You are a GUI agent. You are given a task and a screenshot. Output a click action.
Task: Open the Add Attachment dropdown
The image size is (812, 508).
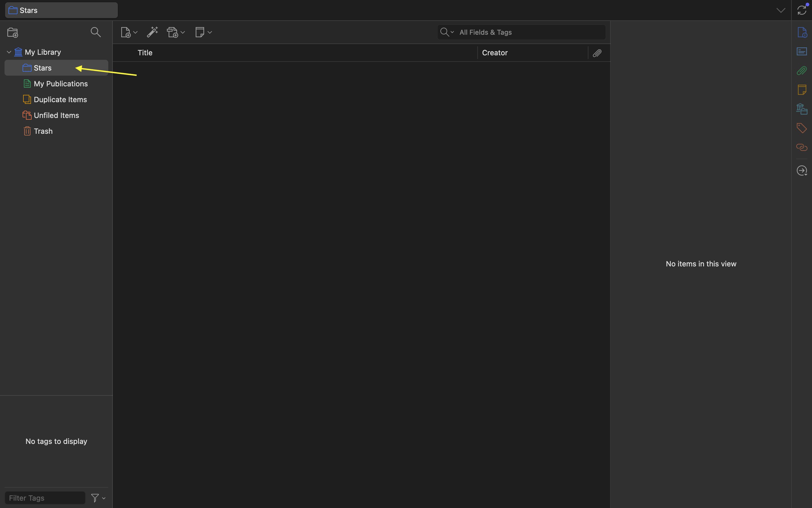pyautogui.click(x=176, y=32)
